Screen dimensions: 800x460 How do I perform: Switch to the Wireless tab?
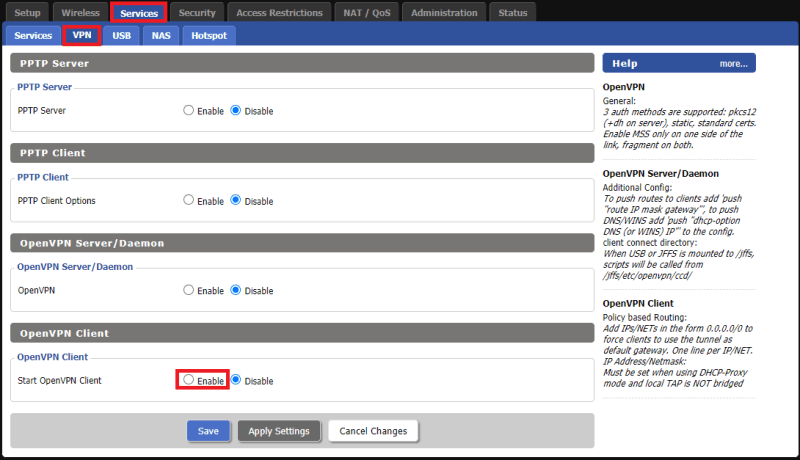[80, 13]
